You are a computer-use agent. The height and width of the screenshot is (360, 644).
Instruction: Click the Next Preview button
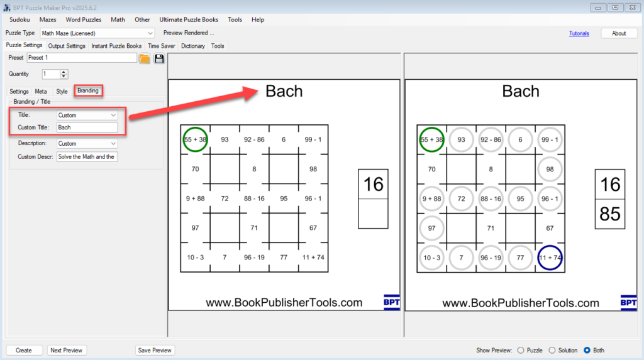coord(66,350)
